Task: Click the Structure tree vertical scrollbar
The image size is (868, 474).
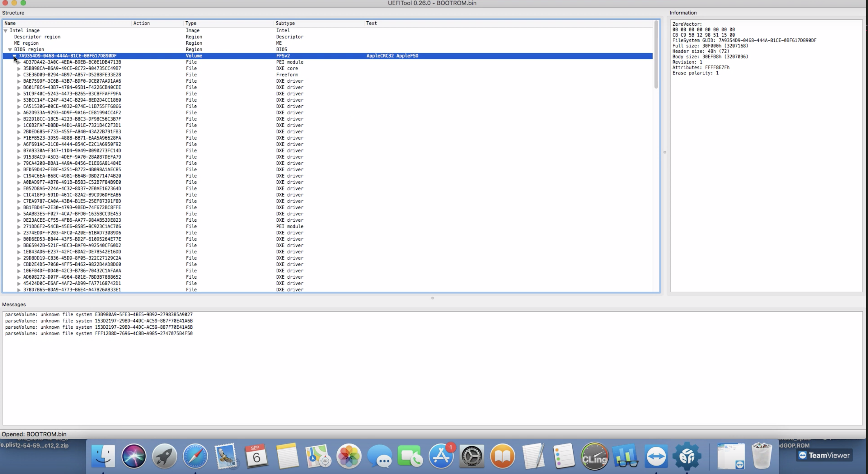Action: click(656, 54)
